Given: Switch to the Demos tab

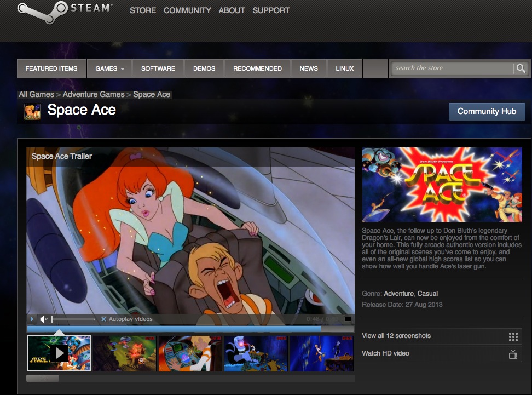Looking at the screenshot, I should 204,68.
